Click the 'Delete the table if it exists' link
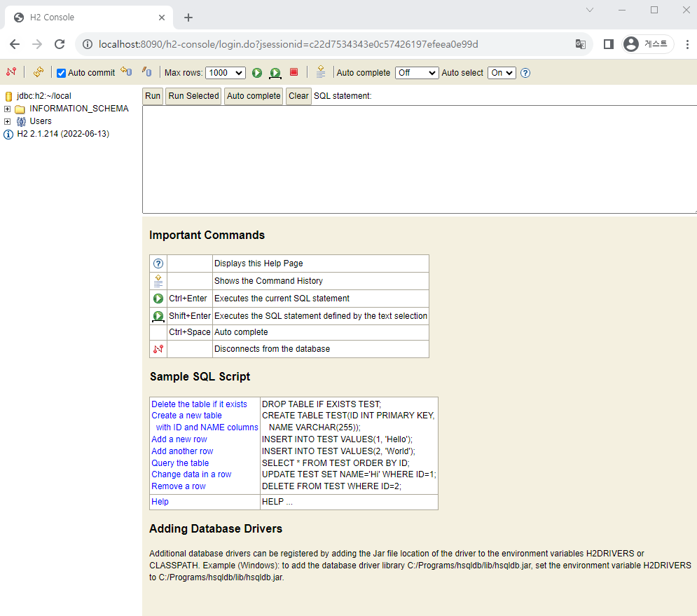The width and height of the screenshot is (697, 616). point(199,404)
